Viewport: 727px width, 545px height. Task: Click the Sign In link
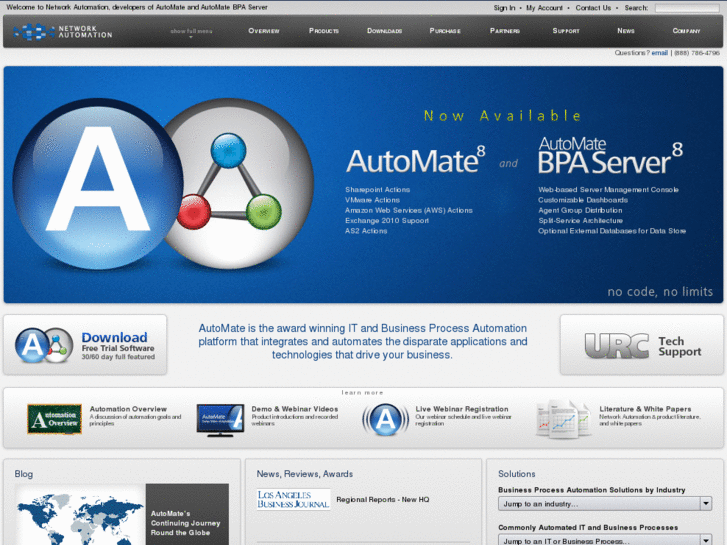tap(504, 8)
